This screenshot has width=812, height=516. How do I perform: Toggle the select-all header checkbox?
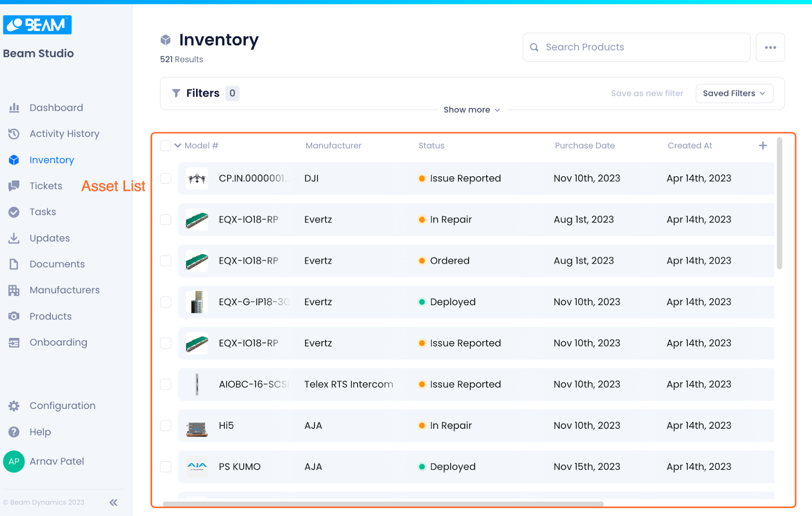click(165, 146)
